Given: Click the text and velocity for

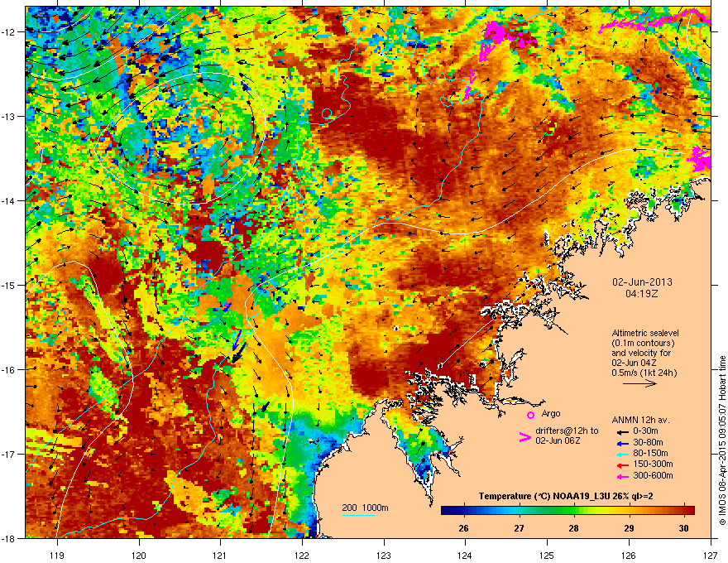Looking at the screenshot, I should [641, 353].
